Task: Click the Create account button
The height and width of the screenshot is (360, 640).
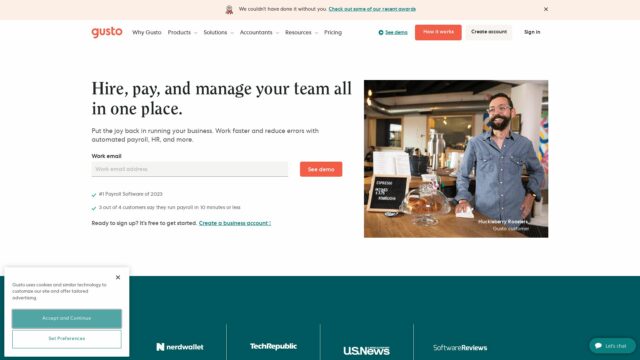Action: coord(489,32)
